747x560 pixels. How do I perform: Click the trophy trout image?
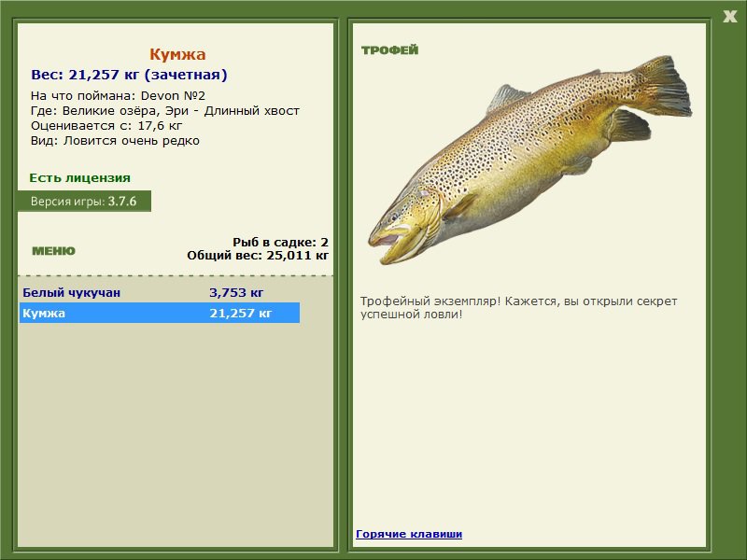529,160
